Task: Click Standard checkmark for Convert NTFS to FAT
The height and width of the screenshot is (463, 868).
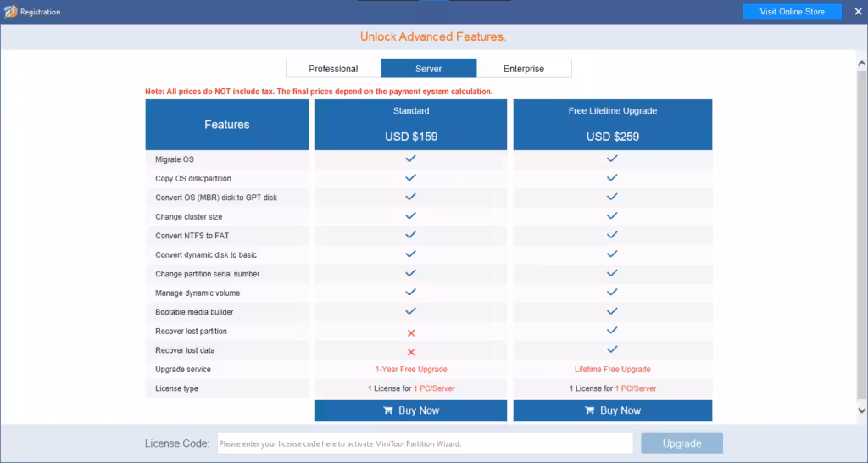Action: (410, 236)
